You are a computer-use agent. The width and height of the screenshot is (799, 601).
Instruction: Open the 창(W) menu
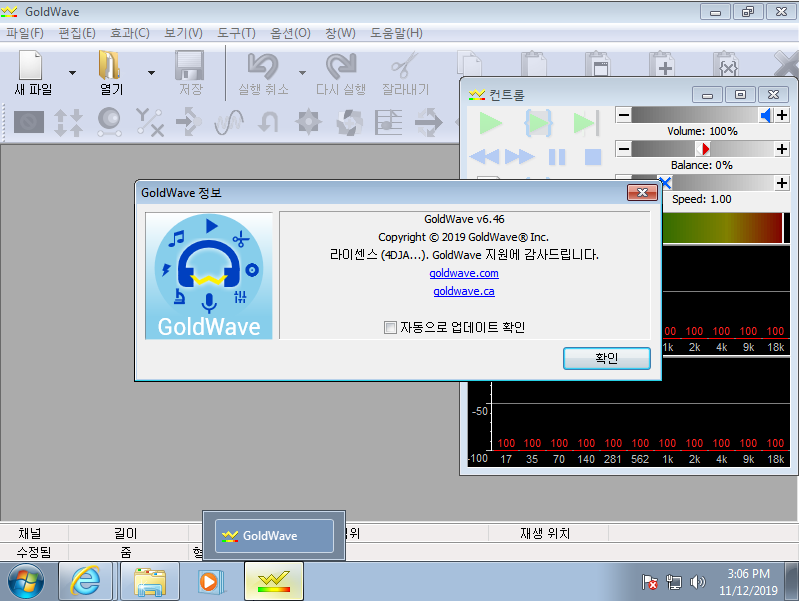[340, 33]
